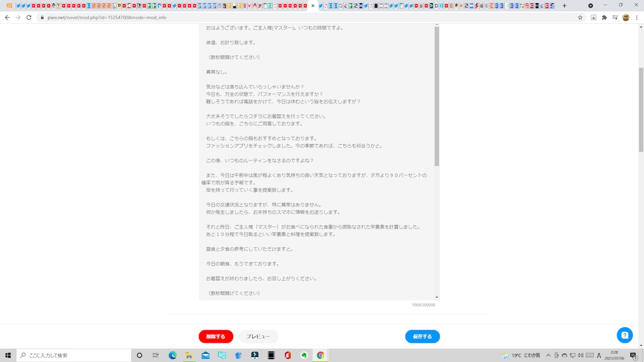This screenshot has width=644, height=362.
Task: Click the blue 保存する save button
Action: (422, 337)
